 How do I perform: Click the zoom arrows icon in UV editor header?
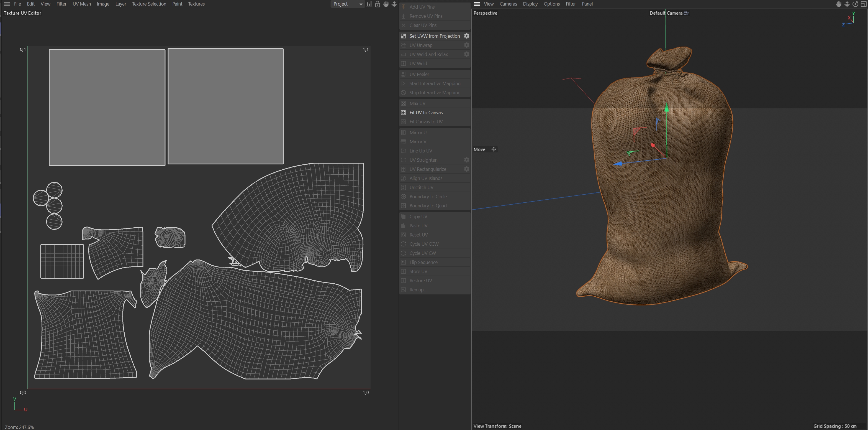click(394, 4)
